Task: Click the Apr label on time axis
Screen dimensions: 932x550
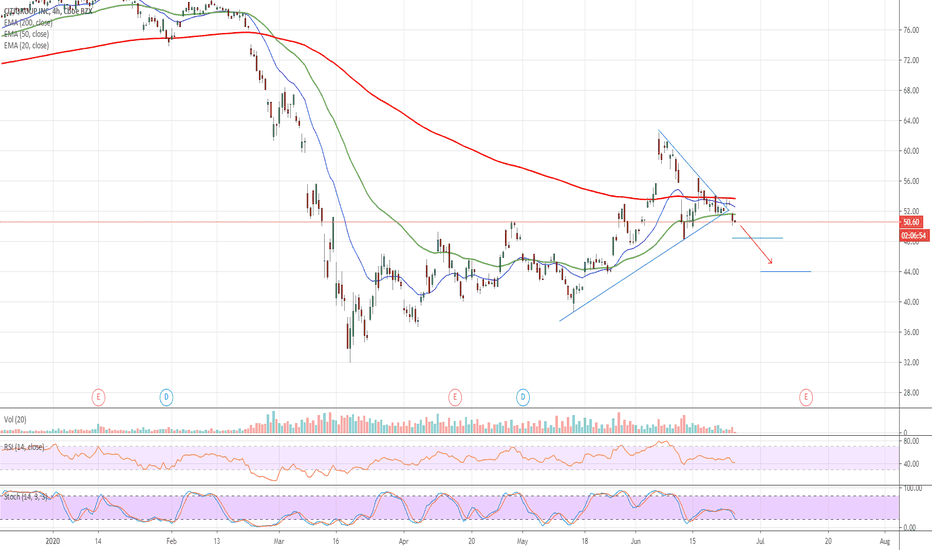Action: click(x=404, y=541)
